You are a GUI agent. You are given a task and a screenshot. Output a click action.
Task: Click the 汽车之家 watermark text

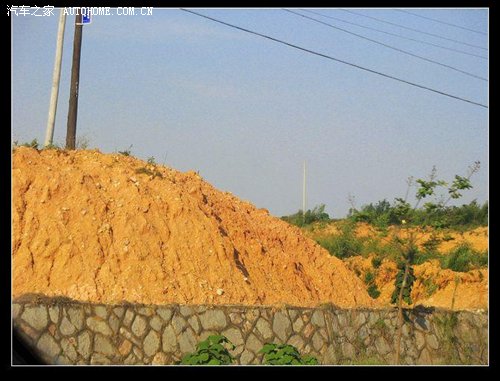[x=30, y=11]
